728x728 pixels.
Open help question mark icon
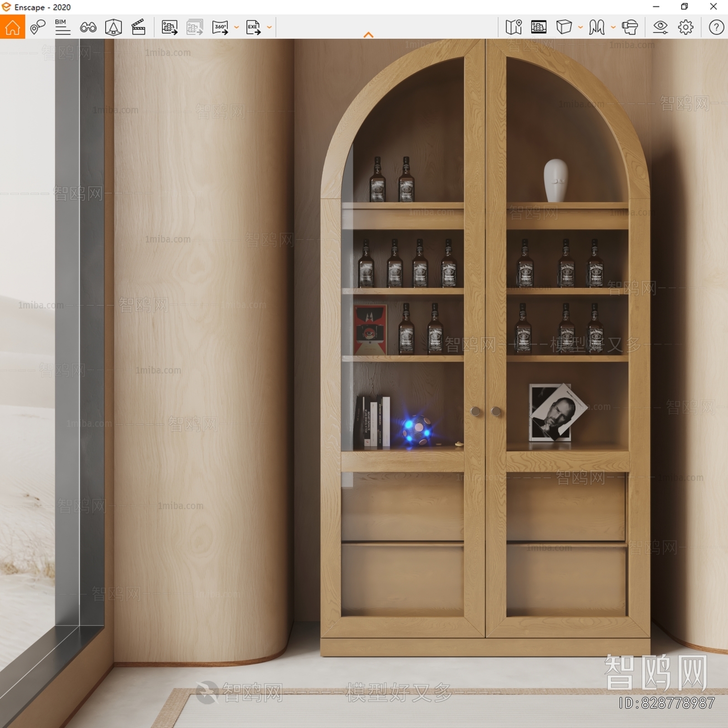point(716,27)
